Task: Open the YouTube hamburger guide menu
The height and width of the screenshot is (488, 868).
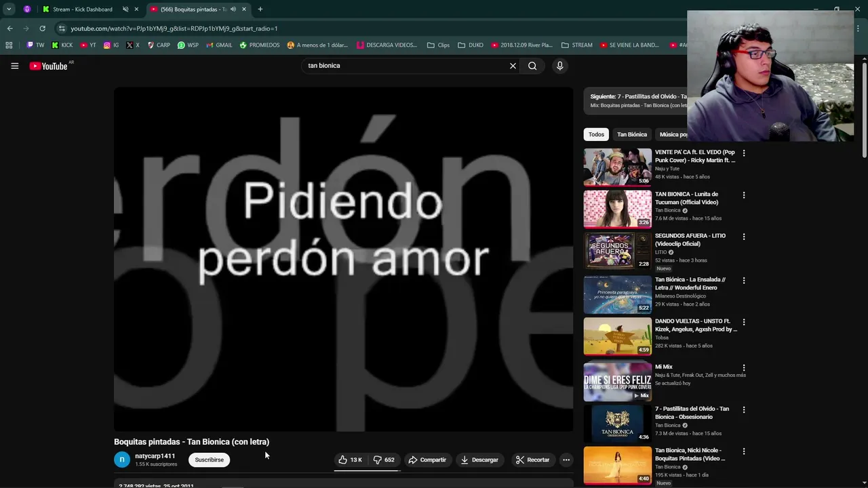Action: (14, 66)
